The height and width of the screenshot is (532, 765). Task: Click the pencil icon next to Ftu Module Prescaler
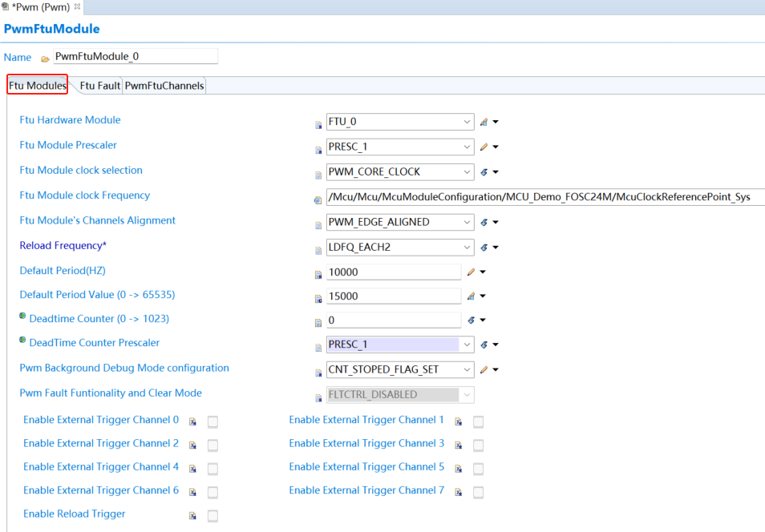484,147
